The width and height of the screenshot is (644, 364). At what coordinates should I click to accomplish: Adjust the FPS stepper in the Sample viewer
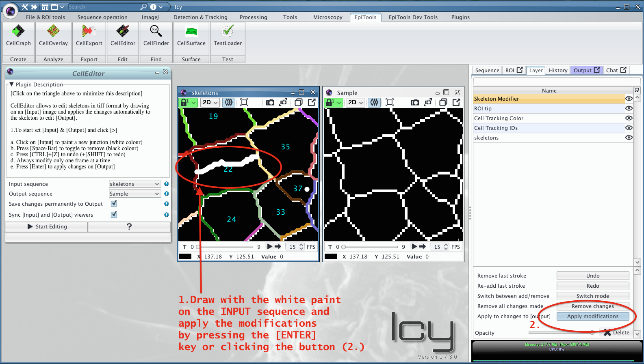[446, 246]
